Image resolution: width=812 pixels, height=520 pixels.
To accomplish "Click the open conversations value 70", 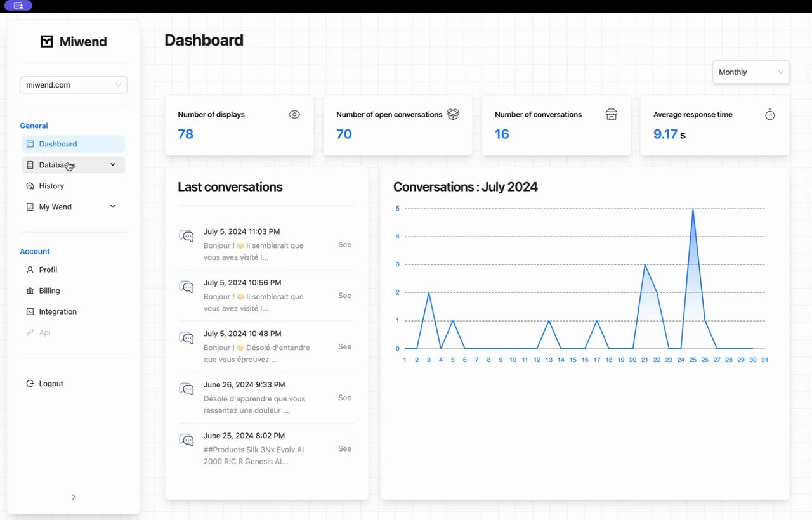I will 344,134.
